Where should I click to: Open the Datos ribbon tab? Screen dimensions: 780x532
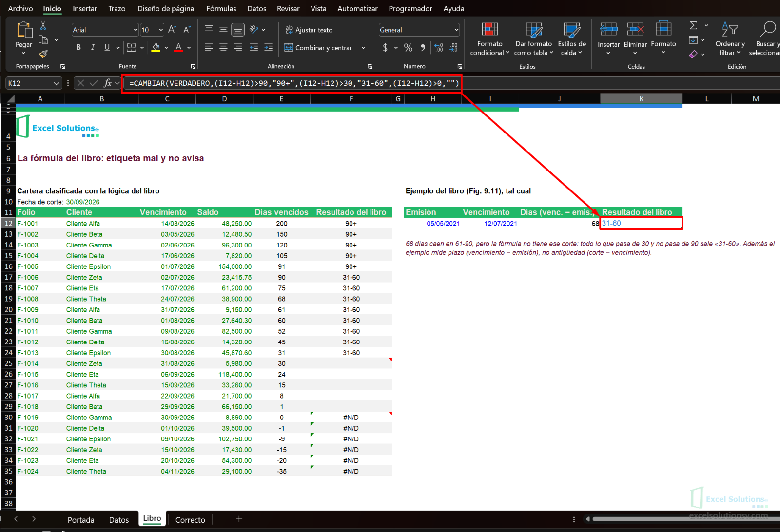[257, 9]
